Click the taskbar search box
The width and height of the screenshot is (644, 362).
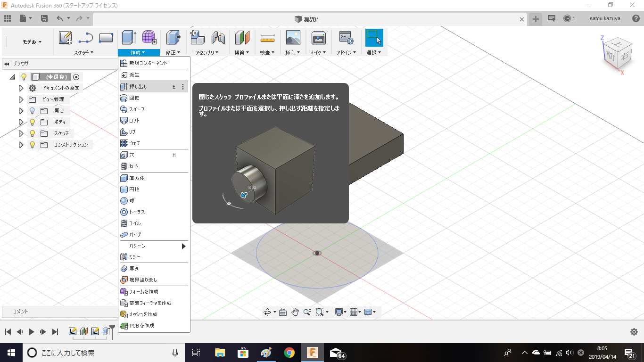tap(104, 353)
